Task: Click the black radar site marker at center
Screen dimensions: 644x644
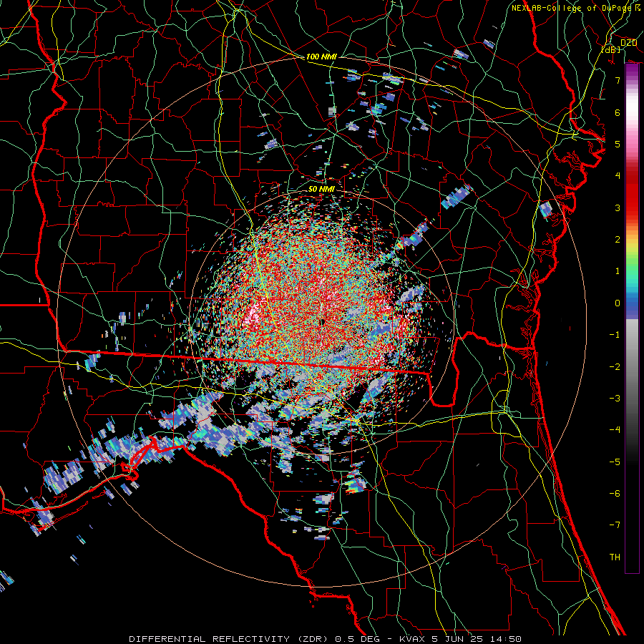Action: tap(323, 323)
